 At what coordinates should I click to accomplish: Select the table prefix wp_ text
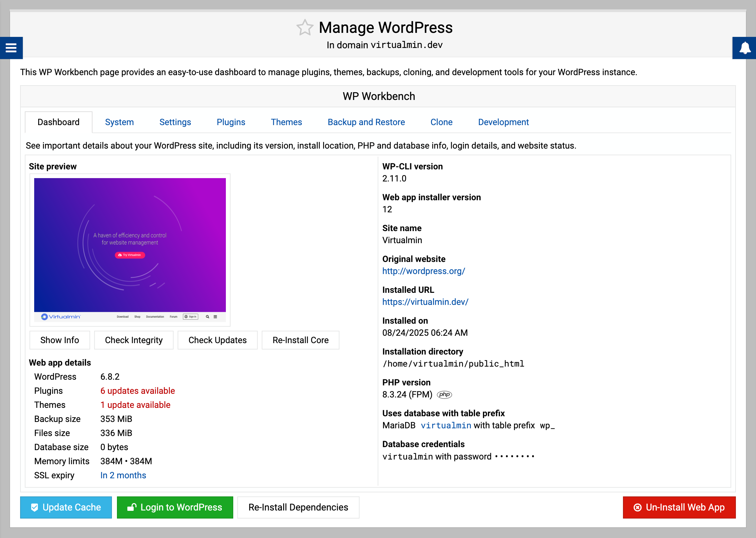548,426
